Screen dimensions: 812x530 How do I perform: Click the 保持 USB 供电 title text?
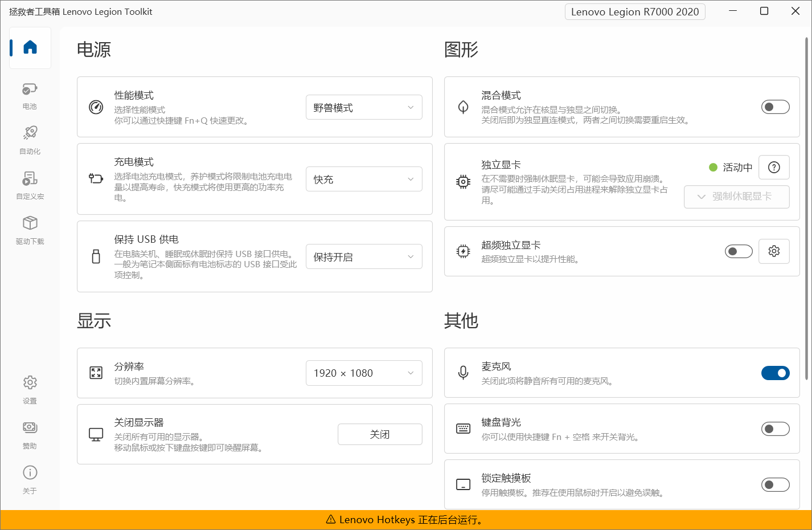[x=146, y=239]
